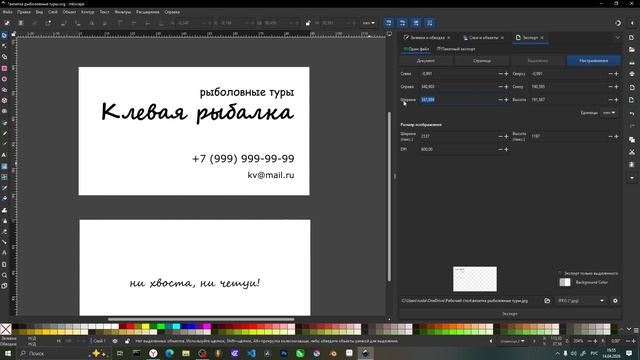Expand the dock panel tabs chevron
The image size is (640, 360).
tap(618, 38)
